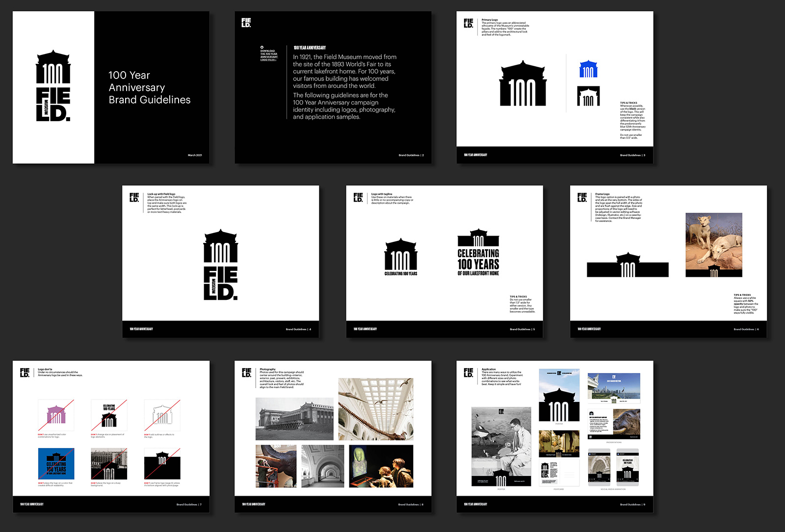Click the '100 YEAR ANNIVERSARY' footer on page 3
Image resolution: width=785 pixels, height=532 pixels.
point(475,155)
